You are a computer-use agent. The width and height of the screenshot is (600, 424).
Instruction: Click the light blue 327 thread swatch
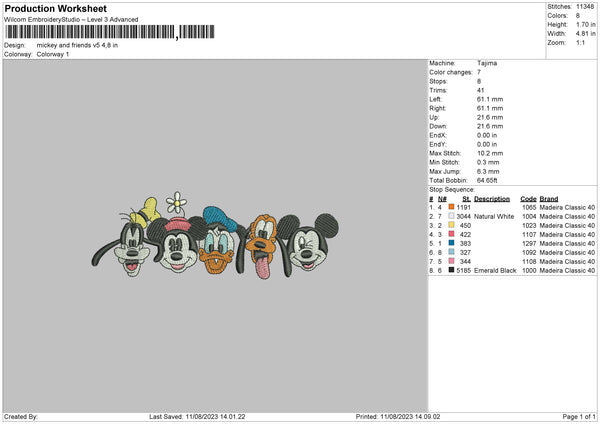[452, 252]
